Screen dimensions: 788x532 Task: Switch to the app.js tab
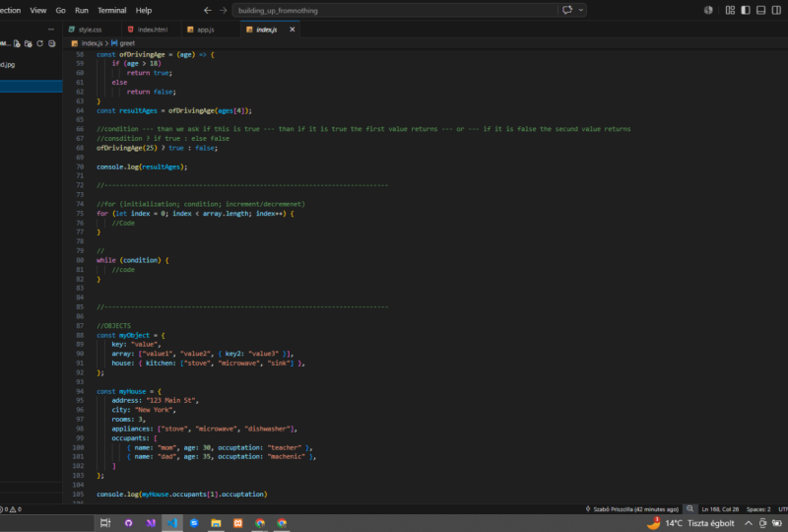[x=205, y=30]
